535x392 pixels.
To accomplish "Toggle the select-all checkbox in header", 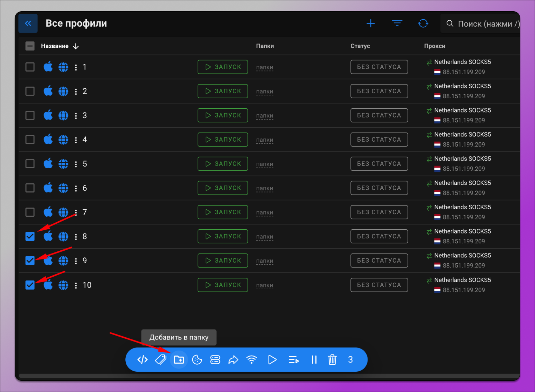I will [x=30, y=46].
